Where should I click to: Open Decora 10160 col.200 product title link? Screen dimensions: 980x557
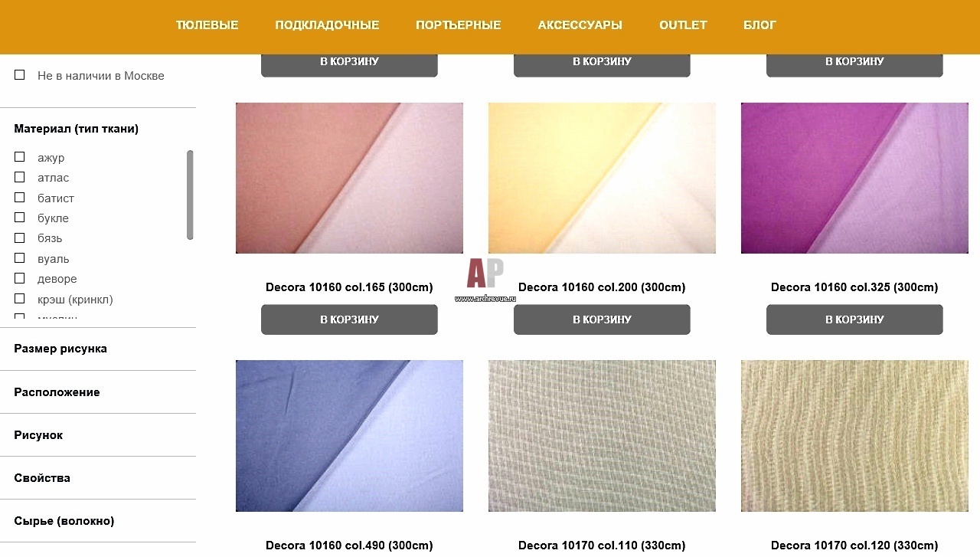pyautogui.click(x=602, y=287)
